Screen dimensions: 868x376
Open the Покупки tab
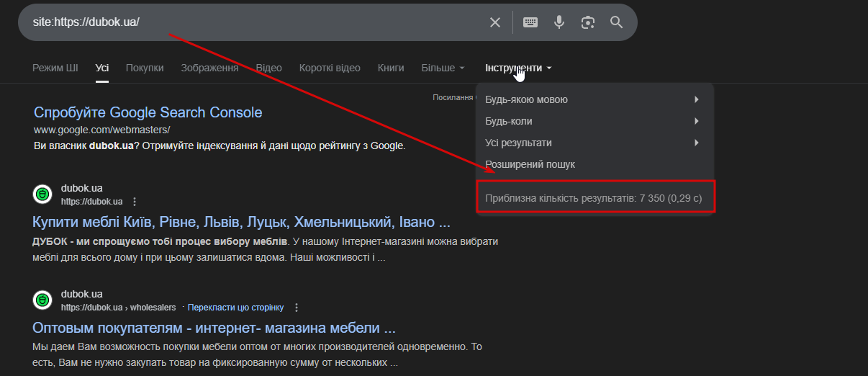tap(145, 68)
